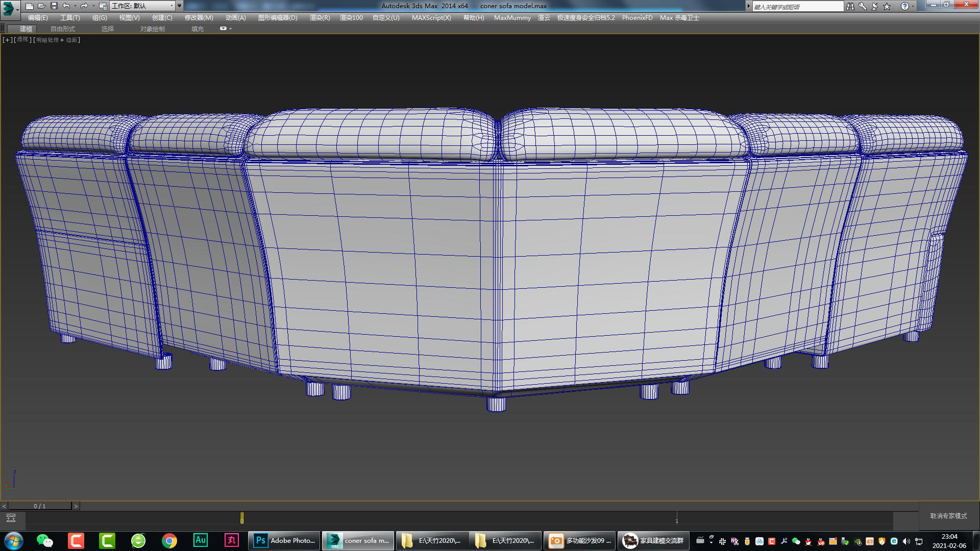
Task: Open the 修改器(M) menu
Action: tap(199, 18)
